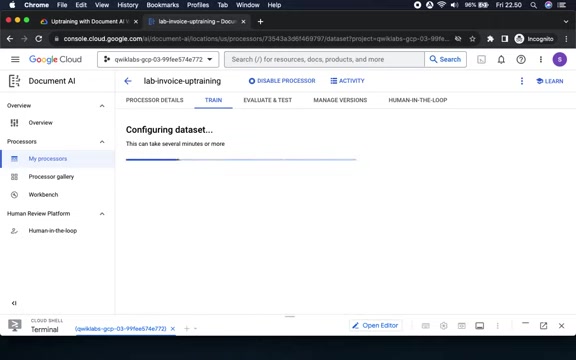Open Workbench in the sidebar
The width and height of the screenshot is (576, 360).
click(x=57, y=195)
